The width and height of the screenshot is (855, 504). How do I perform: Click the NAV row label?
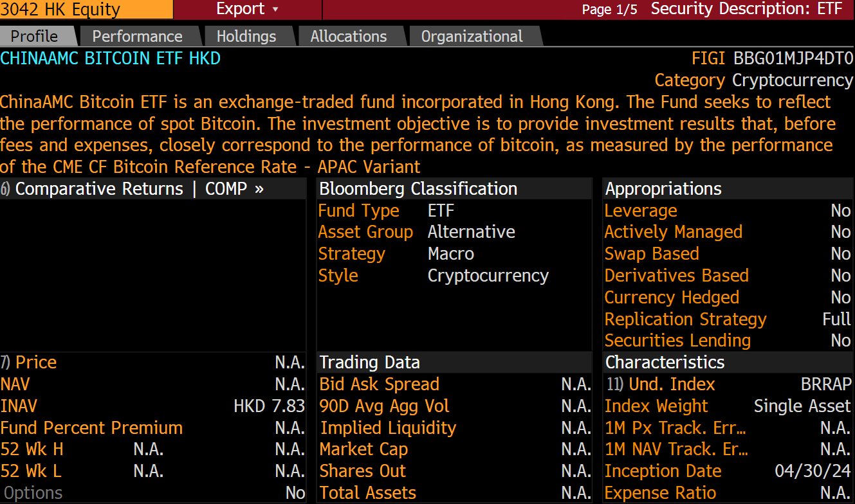(15, 384)
